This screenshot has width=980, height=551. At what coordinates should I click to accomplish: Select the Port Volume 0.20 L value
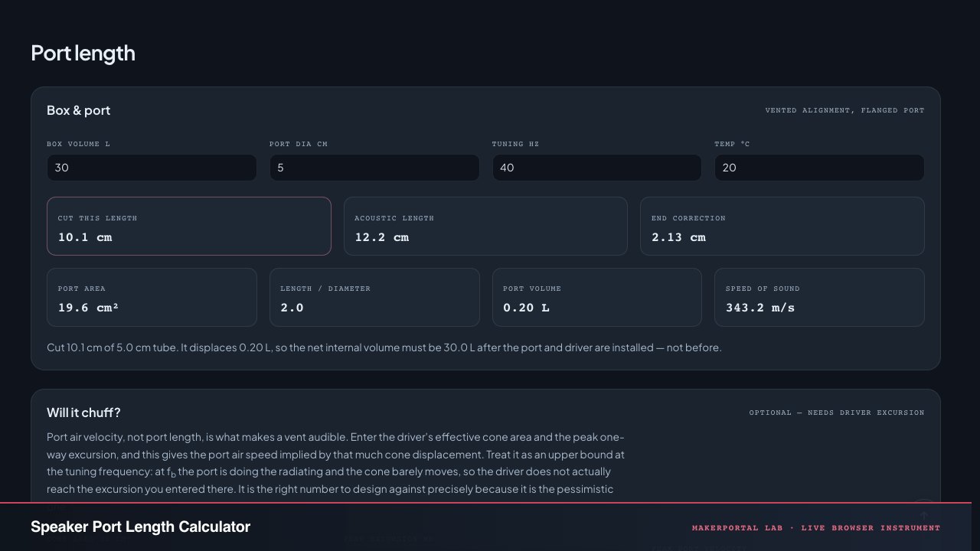(x=526, y=308)
